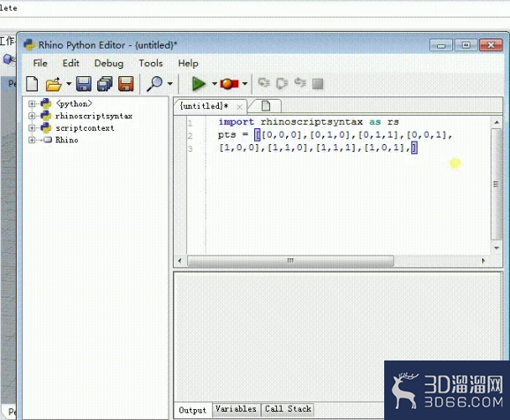Expand the scriptcontext tree node
This screenshot has height=420, width=510.
click(32, 127)
